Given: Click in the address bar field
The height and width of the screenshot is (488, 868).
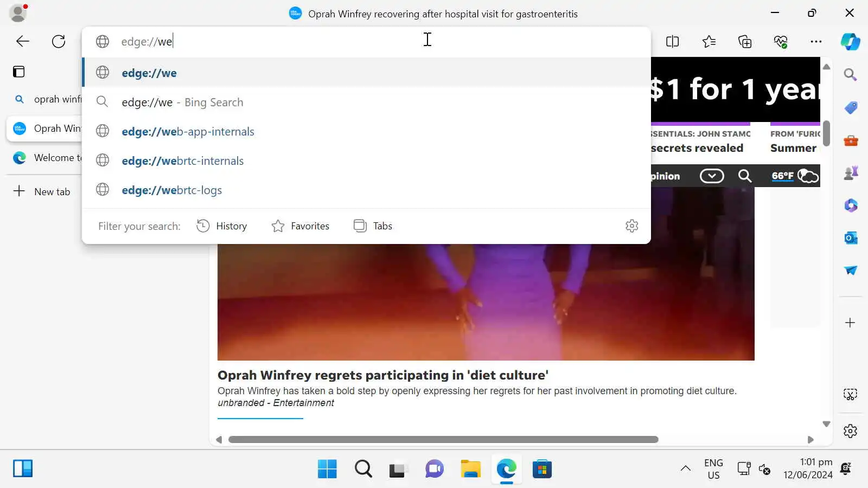Looking at the screenshot, I should tap(367, 41).
